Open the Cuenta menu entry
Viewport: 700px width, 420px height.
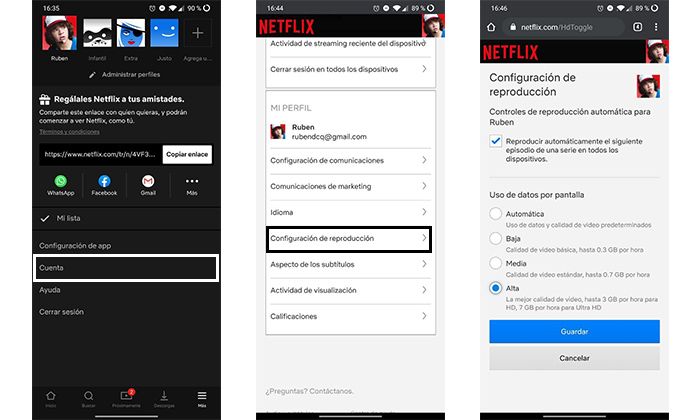tap(126, 268)
